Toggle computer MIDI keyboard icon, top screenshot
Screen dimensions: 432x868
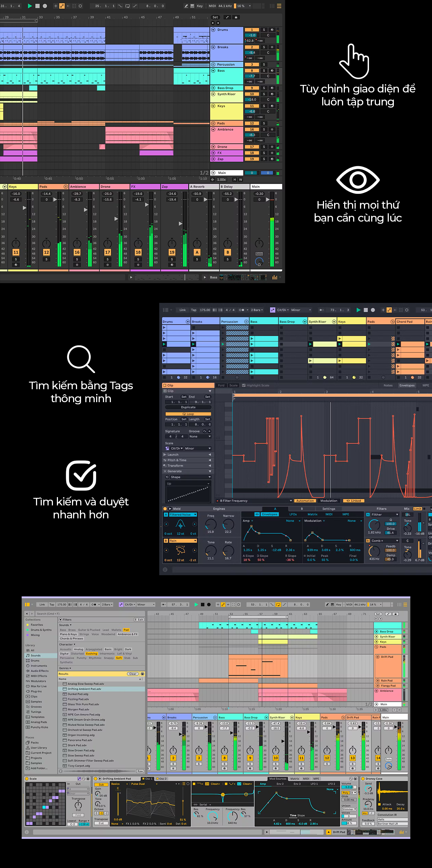192,6
